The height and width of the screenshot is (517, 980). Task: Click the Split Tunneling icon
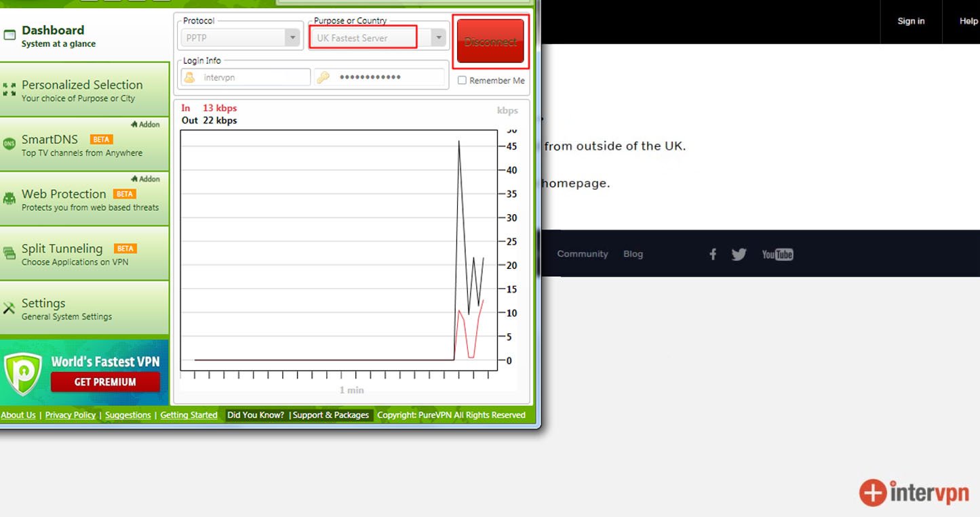9,253
